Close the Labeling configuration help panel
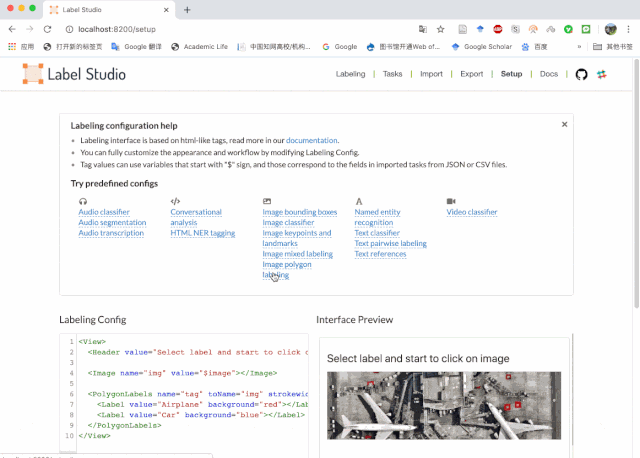The height and width of the screenshot is (458, 640). [x=564, y=124]
